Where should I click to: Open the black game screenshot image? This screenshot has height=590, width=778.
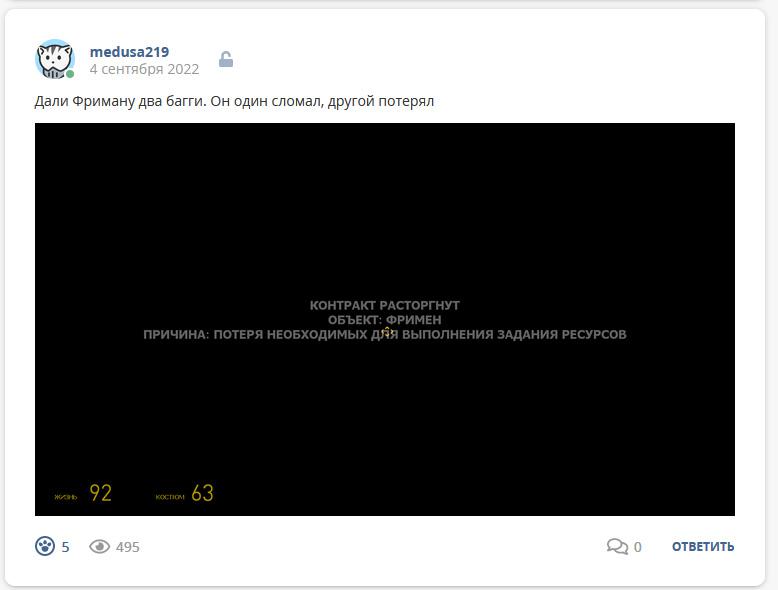[x=385, y=319]
